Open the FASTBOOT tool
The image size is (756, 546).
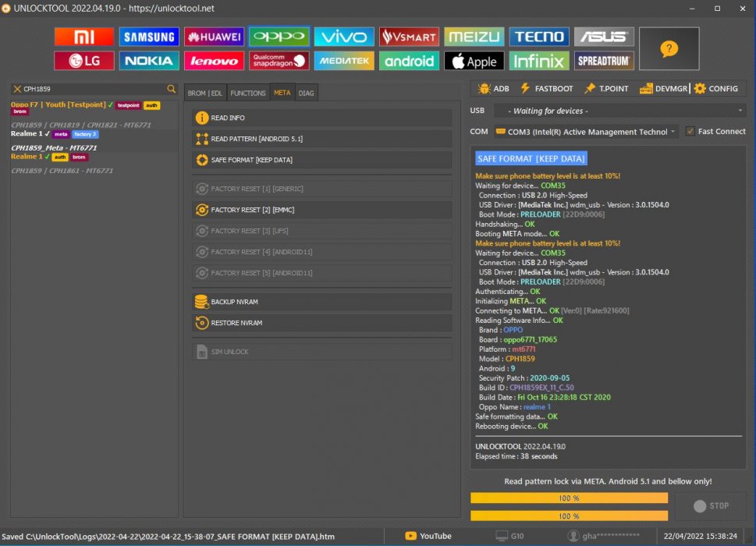pos(547,89)
